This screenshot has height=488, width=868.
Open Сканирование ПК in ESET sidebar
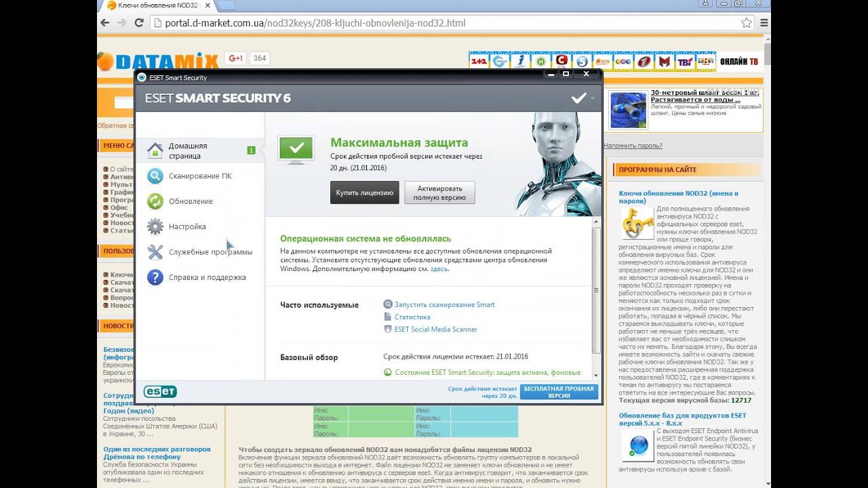point(199,176)
